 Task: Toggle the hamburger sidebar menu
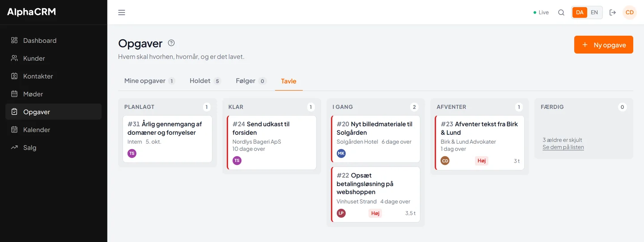click(x=122, y=13)
